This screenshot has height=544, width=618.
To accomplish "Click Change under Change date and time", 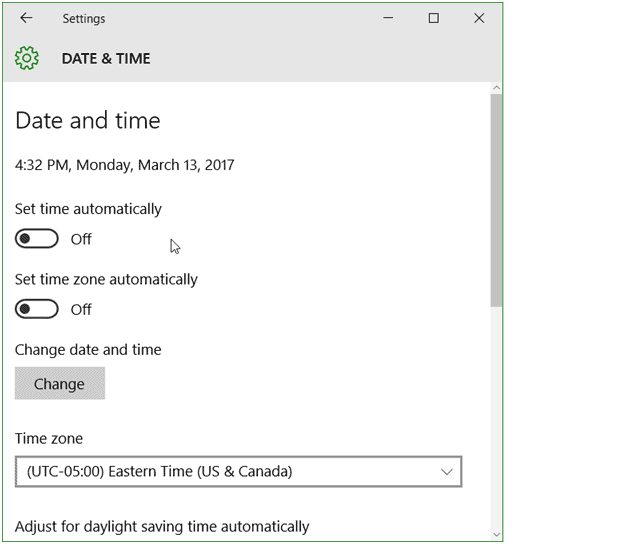I will click(x=60, y=383).
